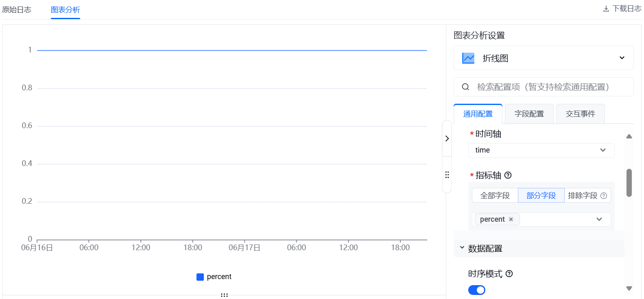Click the help icon next to 时序模式
The image size is (644, 299).
pos(509,274)
